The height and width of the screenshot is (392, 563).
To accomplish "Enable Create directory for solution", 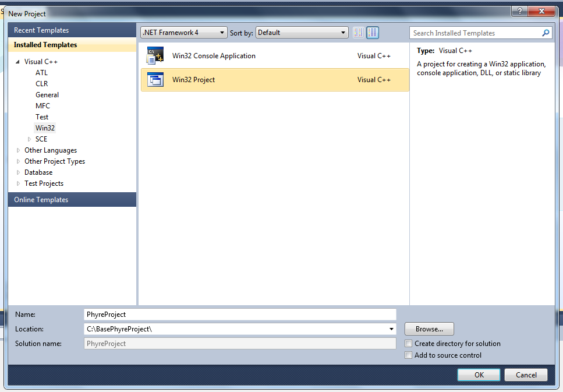I will (408, 344).
